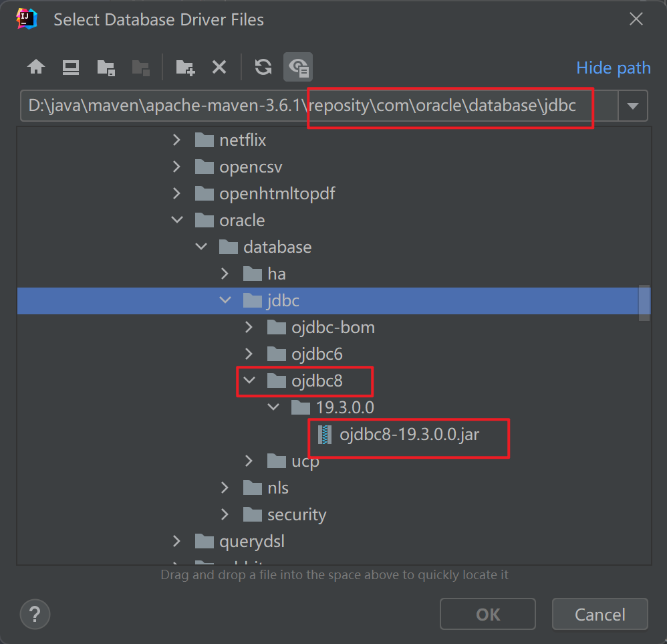667x644 pixels.
Task: Expand the security folder
Action: coord(225,515)
